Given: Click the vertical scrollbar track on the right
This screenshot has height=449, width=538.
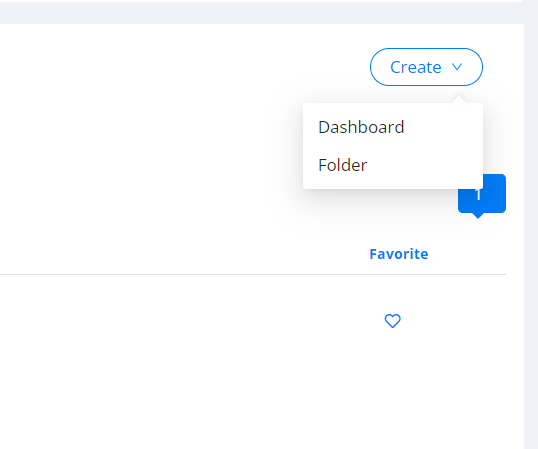Looking at the screenshot, I should tap(531, 240).
